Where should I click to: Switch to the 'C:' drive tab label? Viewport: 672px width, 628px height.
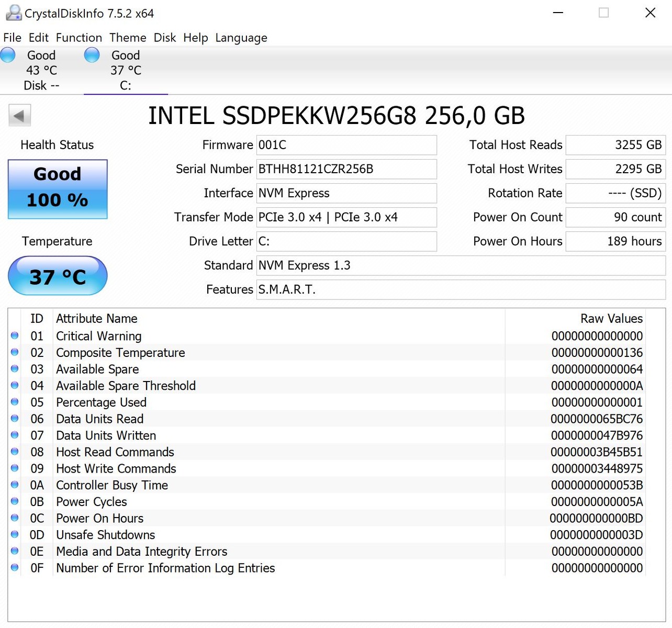tap(126, 85)
